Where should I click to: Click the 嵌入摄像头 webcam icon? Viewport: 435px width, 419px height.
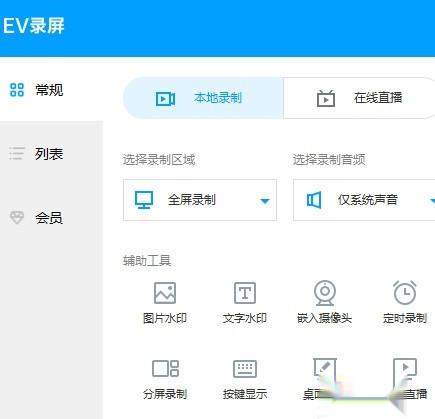[325, 293]
